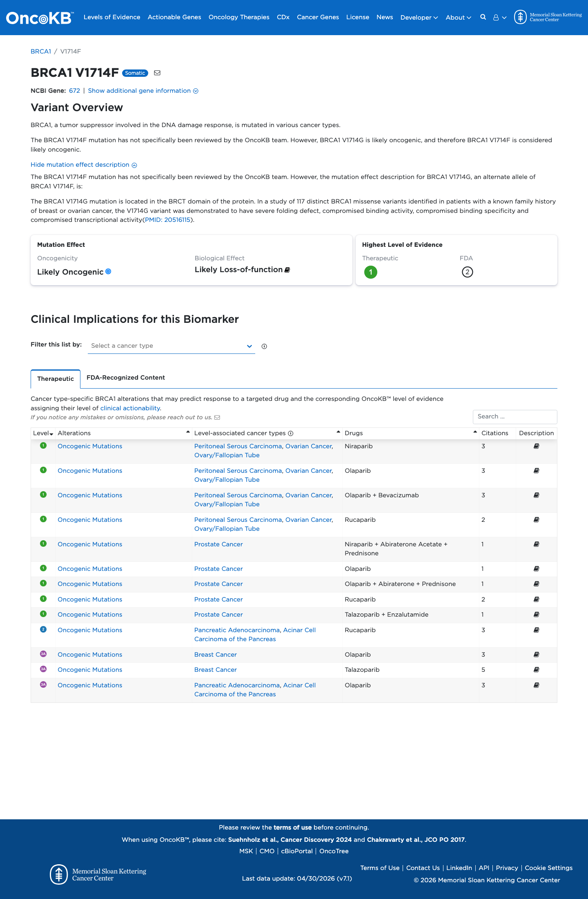Screen dimensions: 588x899
Task: Click feedback envelope icon under table intro
Action: [x=217, y=417]
